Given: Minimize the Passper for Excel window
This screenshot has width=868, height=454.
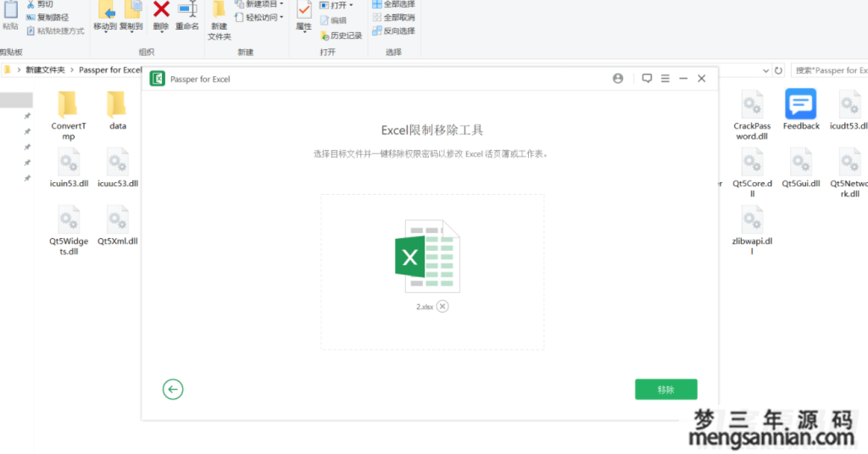Looking at the screenshot, I should (x=683, y=79).
